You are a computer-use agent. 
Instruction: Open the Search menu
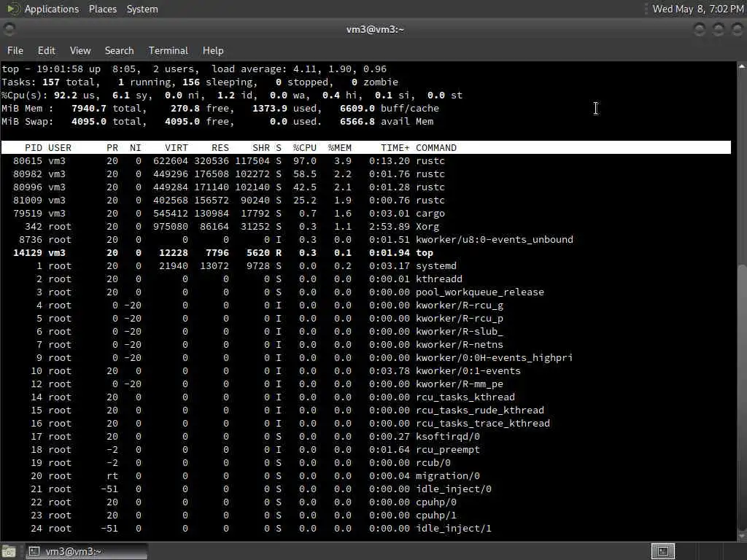[x=119, y=50]
